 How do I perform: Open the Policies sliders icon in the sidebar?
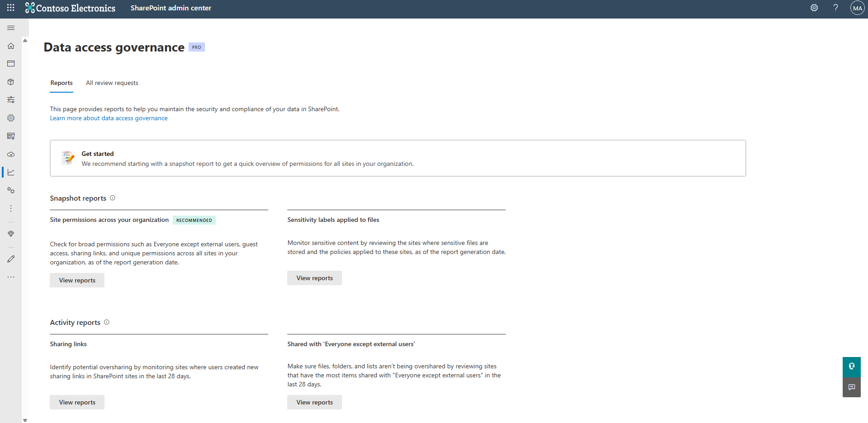pyautogui.click(x=11, y=99)
